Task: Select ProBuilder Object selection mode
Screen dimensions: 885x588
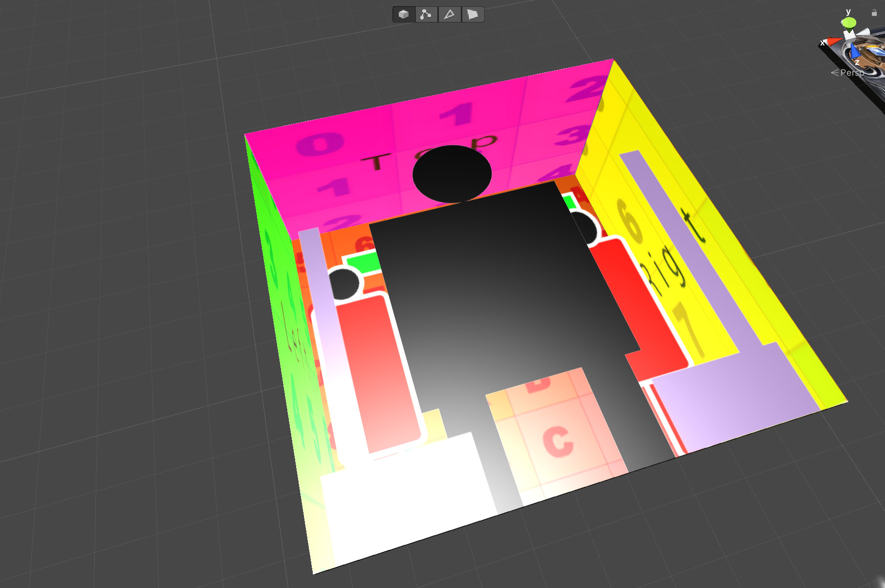Action: [404, 14]
